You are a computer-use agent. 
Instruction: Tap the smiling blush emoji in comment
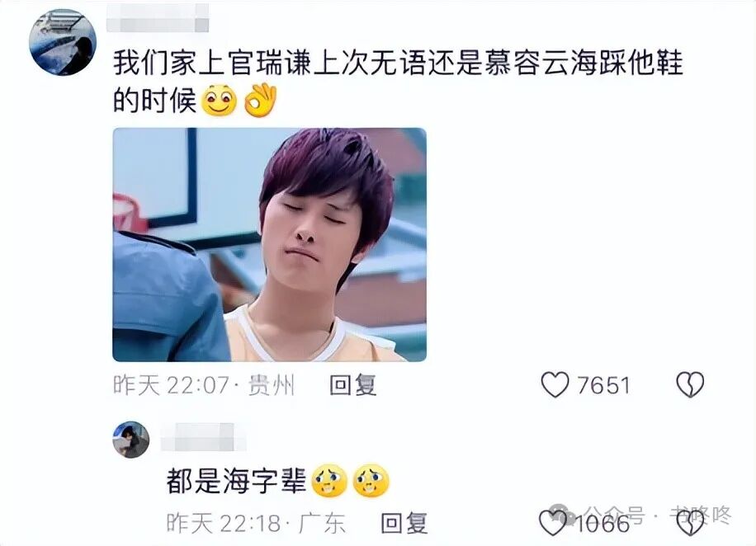pos(219,101)
